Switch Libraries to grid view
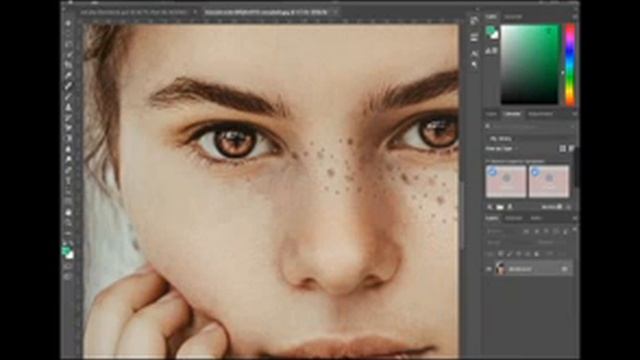Screen dimensions: 640x360 coord(562,149)
